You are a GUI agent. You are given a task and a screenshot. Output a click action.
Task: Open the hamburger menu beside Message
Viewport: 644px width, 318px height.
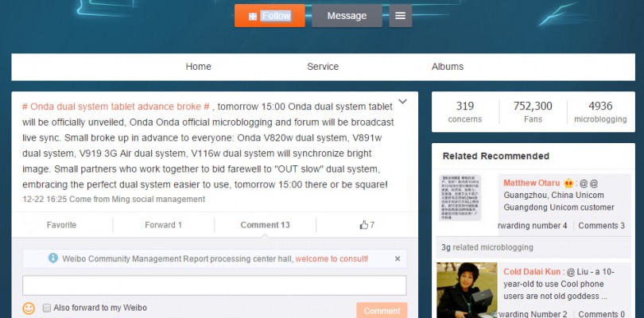click(x=400, y=16)
